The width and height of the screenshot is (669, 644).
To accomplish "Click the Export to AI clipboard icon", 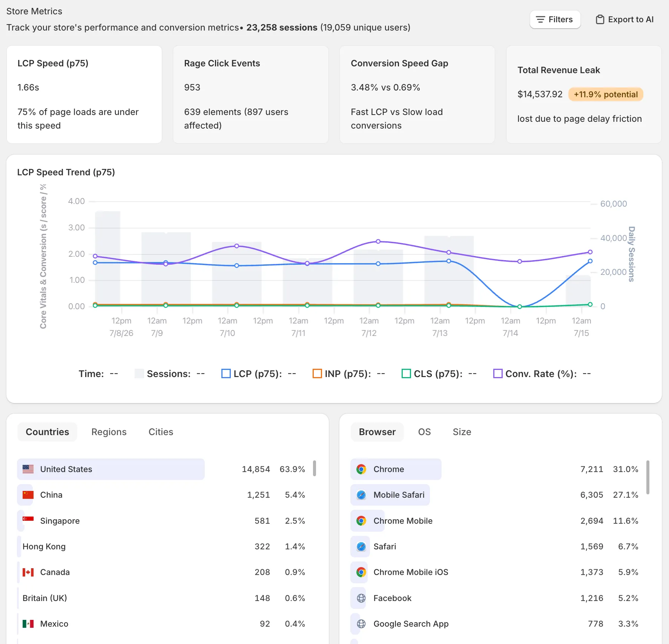I will click(600, 20).
